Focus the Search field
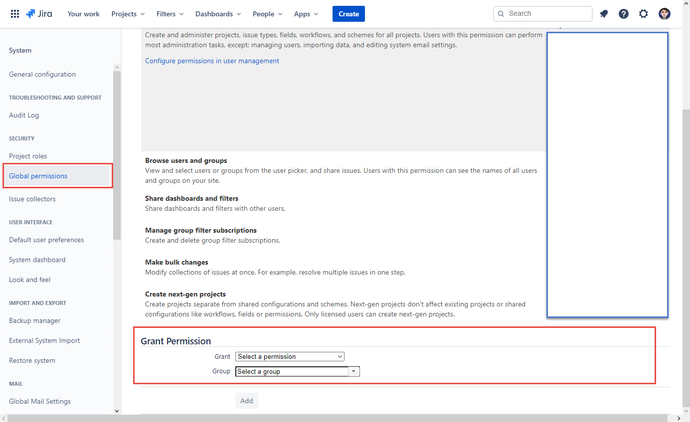 543,14
